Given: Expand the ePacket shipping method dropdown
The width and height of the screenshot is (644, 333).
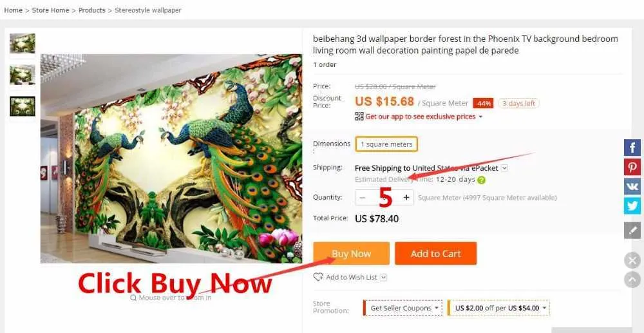Looking at the screenshot, I should [505, 168].
